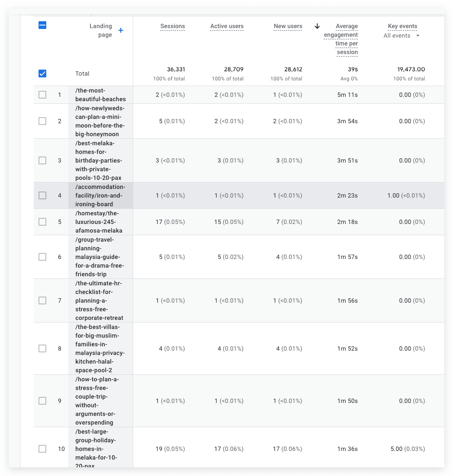453x476 pixels.
Task: Uncheck the Total row checkbox
Action: pos(42,73)
